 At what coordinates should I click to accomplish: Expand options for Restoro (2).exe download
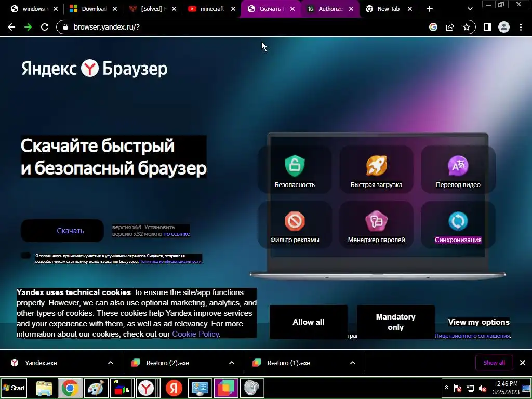(x=232, y=363)
